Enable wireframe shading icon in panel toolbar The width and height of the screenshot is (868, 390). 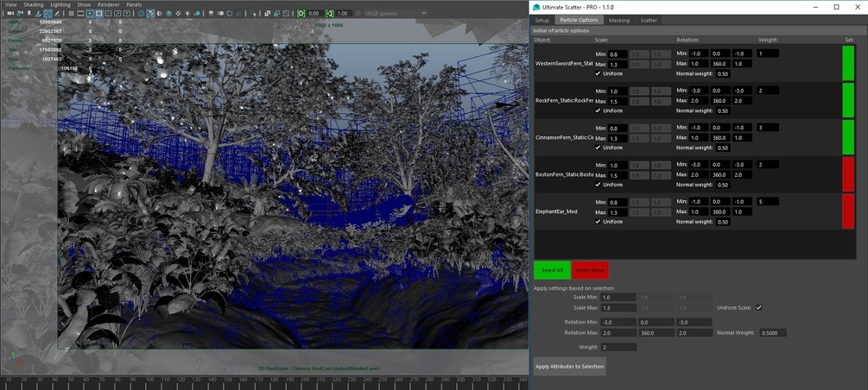[141, 14]
